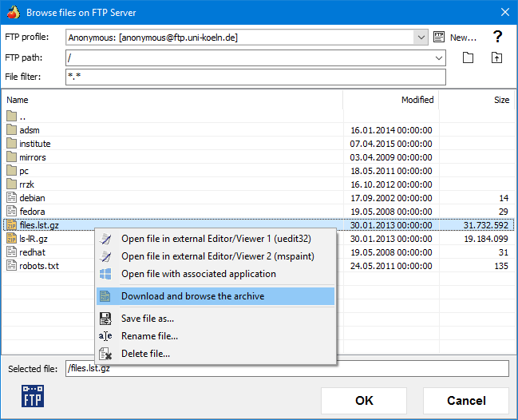Select the mirrors folder in list
The image size is (518, 420).
(32, 157)
